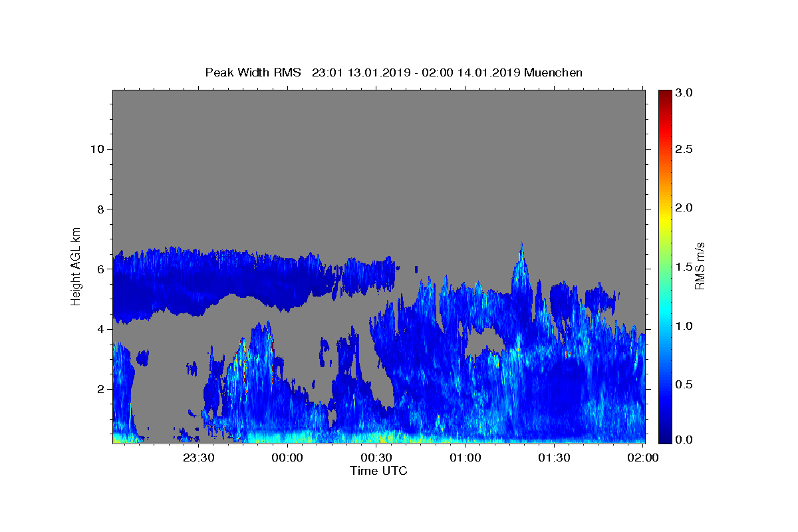Click the colorbar value '0.0'

684,440
